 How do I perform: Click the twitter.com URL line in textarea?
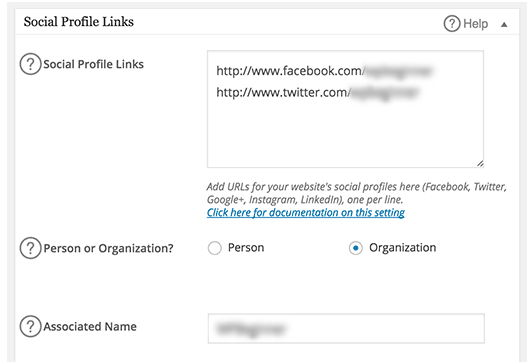(317, 92)
